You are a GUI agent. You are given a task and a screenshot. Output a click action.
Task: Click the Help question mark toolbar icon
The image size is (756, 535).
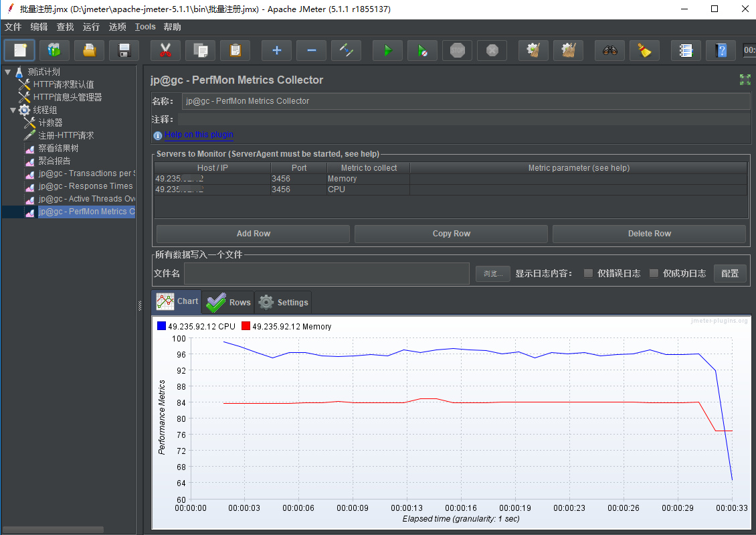click(721, 50)
